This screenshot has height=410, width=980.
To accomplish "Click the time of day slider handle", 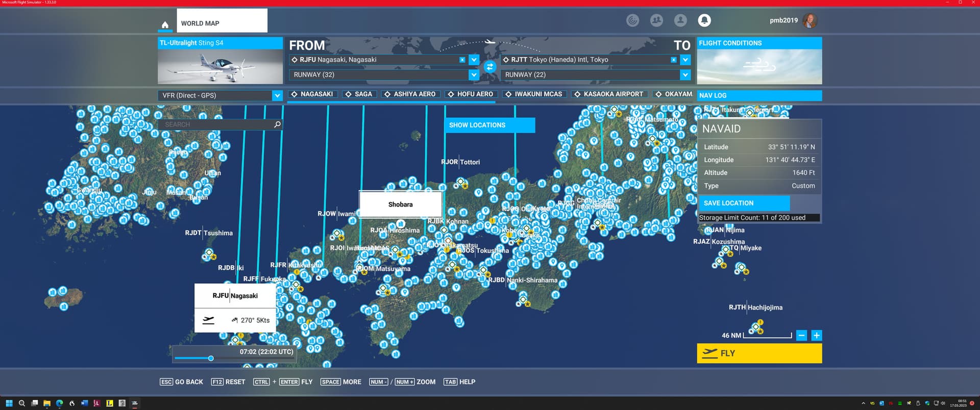I will tap(211, 358).
